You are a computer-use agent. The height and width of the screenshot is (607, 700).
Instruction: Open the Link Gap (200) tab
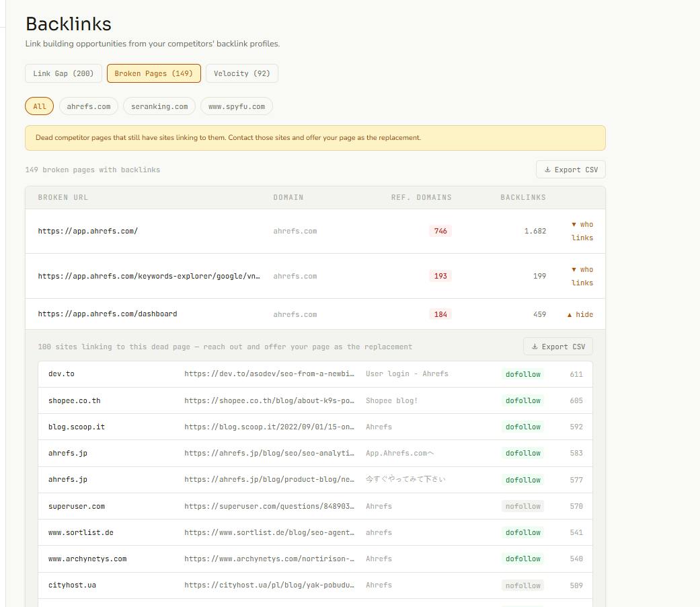click(x=63, y=73)
